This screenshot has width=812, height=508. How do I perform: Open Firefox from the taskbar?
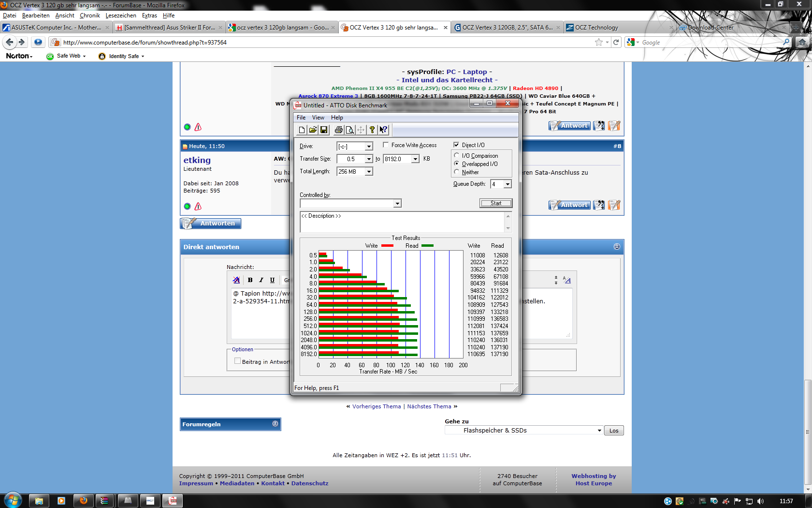click(84, 501)
